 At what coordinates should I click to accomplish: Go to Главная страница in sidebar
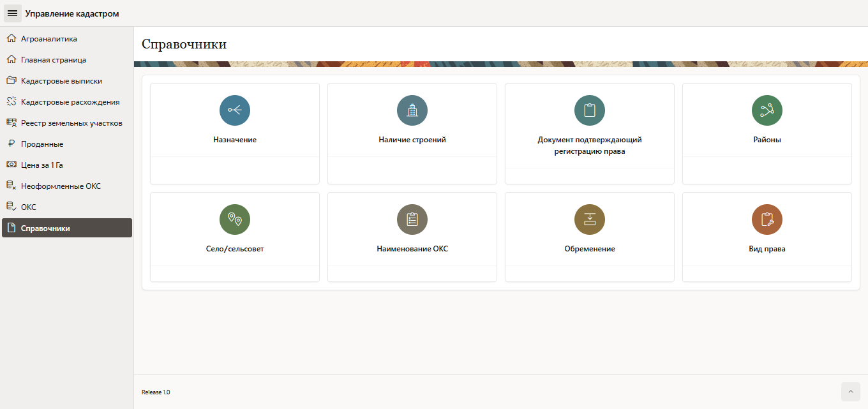point(53,60)
